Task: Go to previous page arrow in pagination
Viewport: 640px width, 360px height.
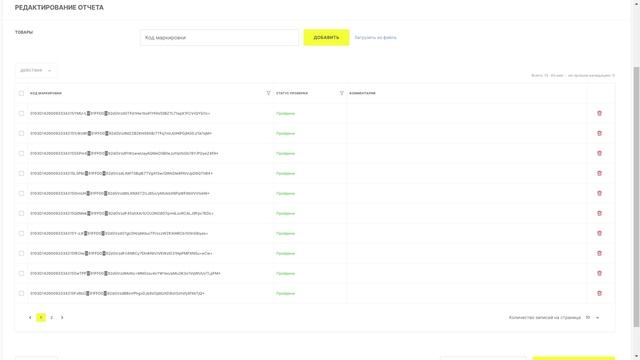Action: [30, 318]
